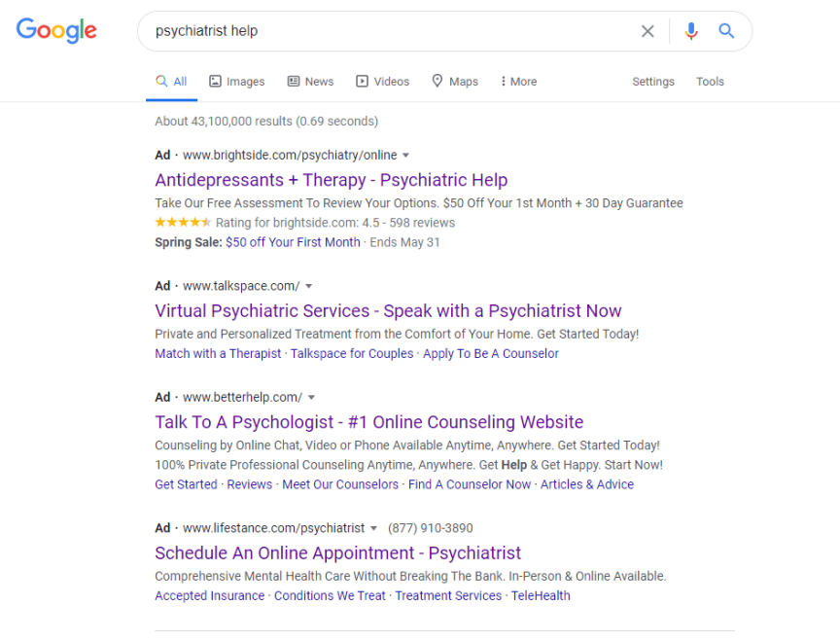Click the www.brightside.com/psychiatry/online URL text
840x641 pixels.
290,156
